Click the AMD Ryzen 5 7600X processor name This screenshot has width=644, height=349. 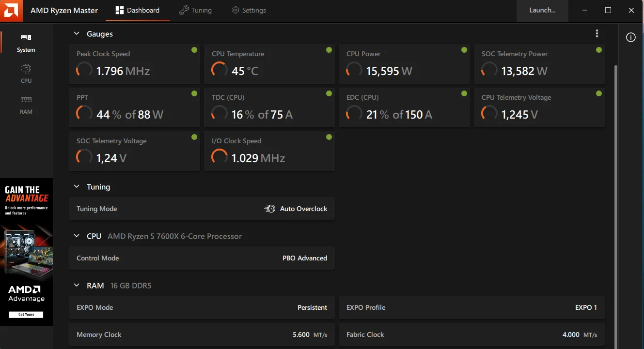tap(174, 236)
